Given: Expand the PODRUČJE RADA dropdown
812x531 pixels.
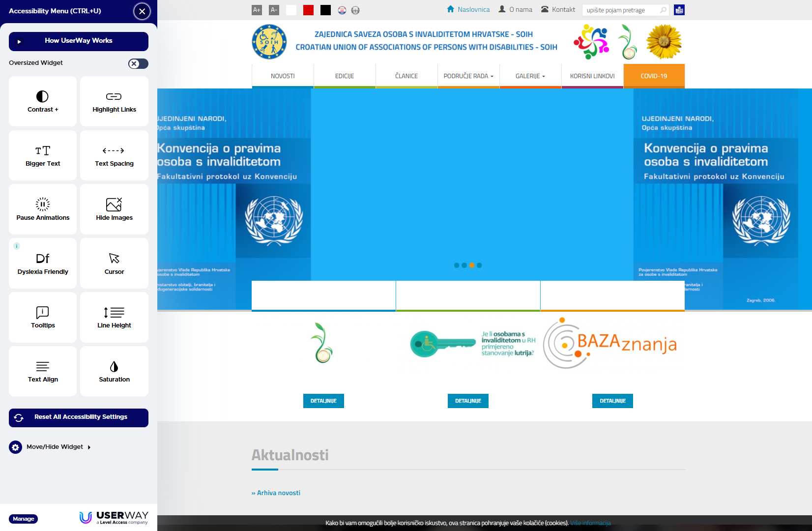Looking at the screenshot, I should click(468, 76).
